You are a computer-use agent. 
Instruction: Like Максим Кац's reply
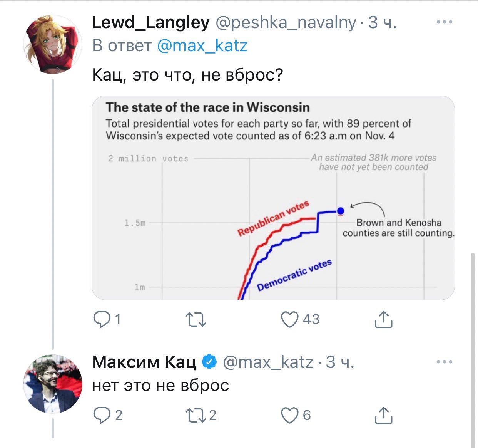(290, 415)
